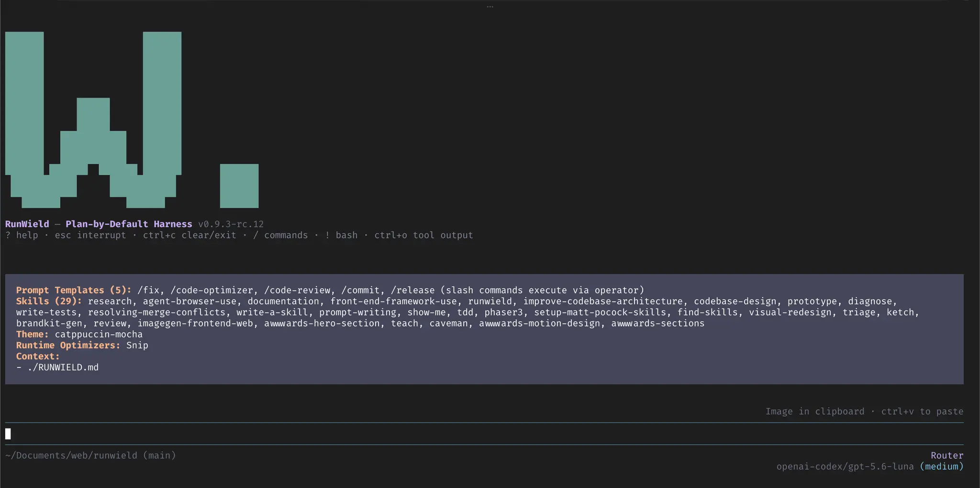
Task: Click the '! bash' hint
Action: tap(341, 235)
